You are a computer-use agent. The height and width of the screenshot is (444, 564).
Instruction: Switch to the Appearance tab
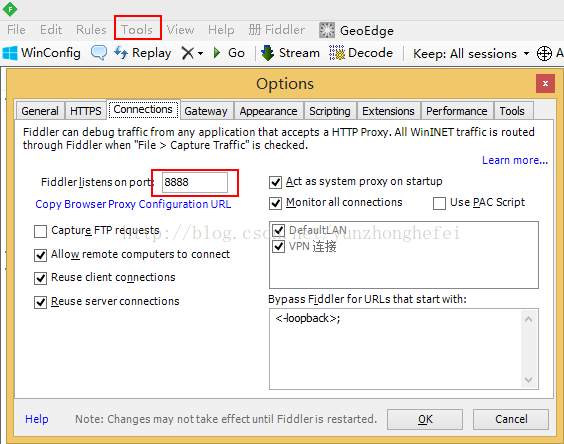(269, 111)
